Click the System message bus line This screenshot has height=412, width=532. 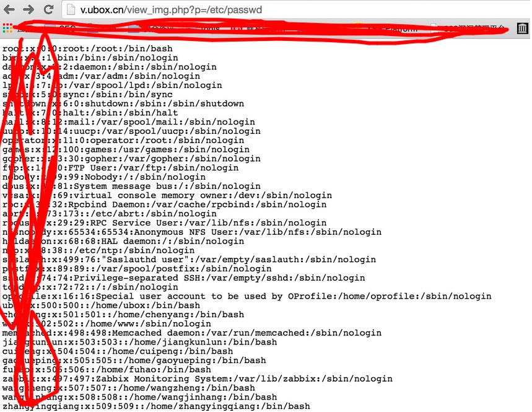(131, 186)
